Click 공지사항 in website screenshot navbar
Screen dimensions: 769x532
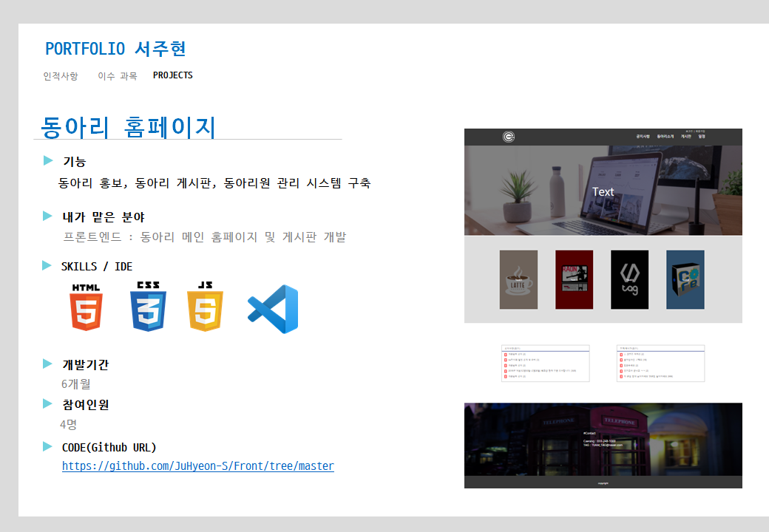point(643,136)
